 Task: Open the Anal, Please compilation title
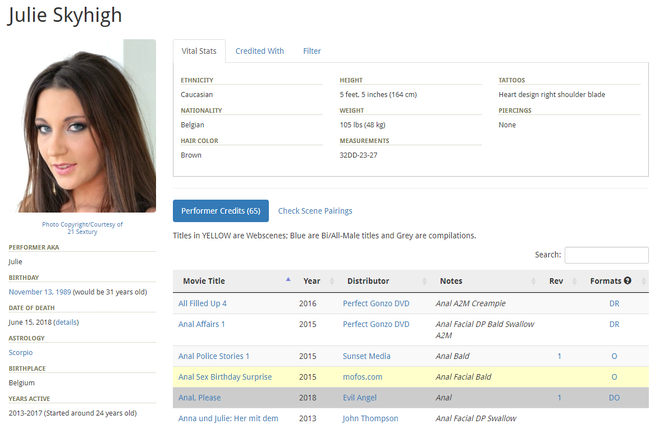coord(199,397)
